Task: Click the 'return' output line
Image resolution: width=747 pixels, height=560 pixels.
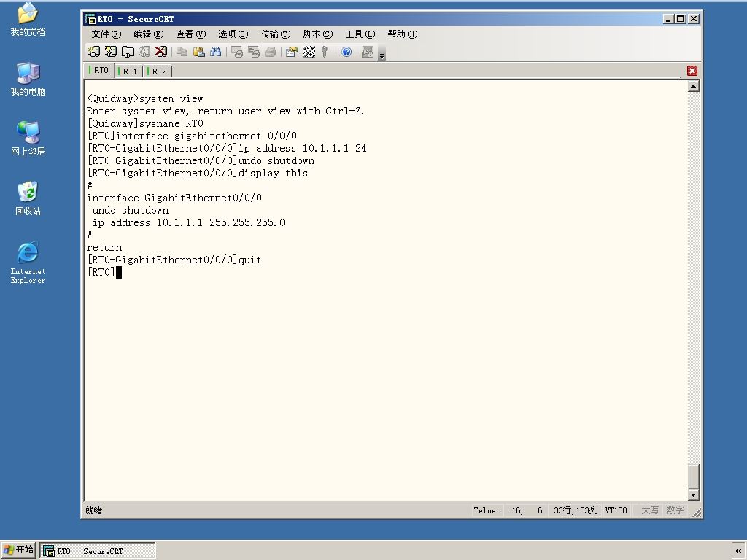Action: (104, 248)
